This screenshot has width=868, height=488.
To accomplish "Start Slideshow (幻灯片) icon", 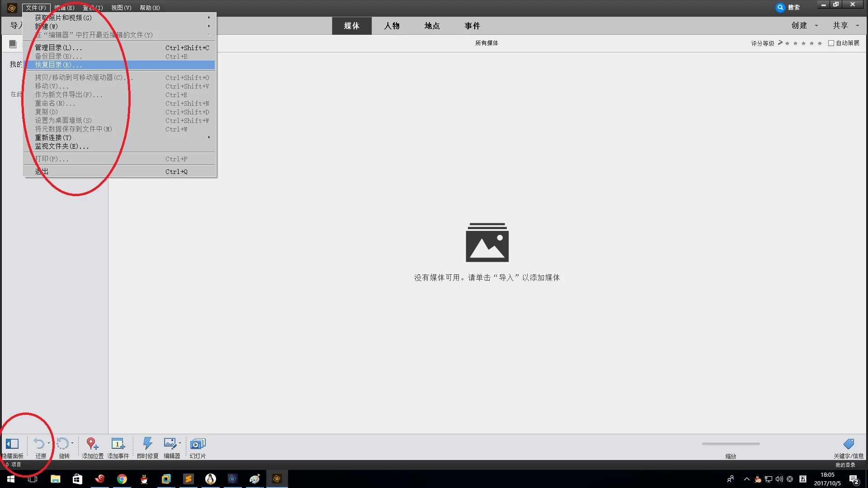I will [x=198, y=444].
